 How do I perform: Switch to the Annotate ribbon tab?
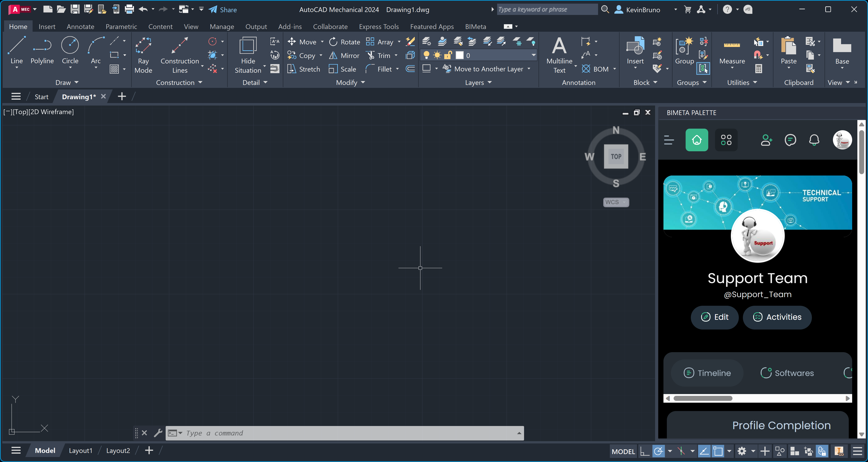click(80, 26)
